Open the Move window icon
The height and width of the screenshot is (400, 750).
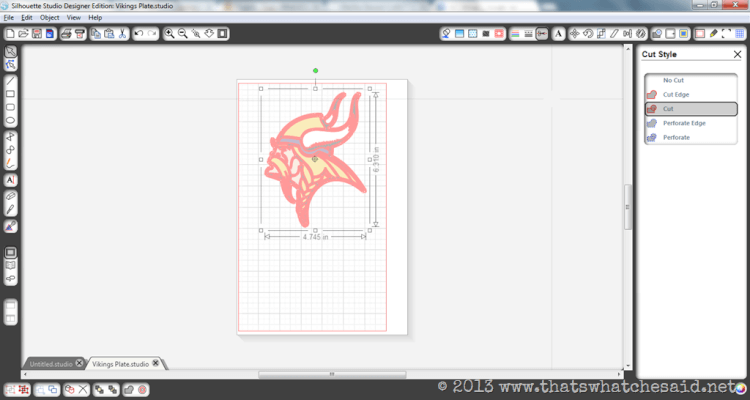click(x=575, y=33)
